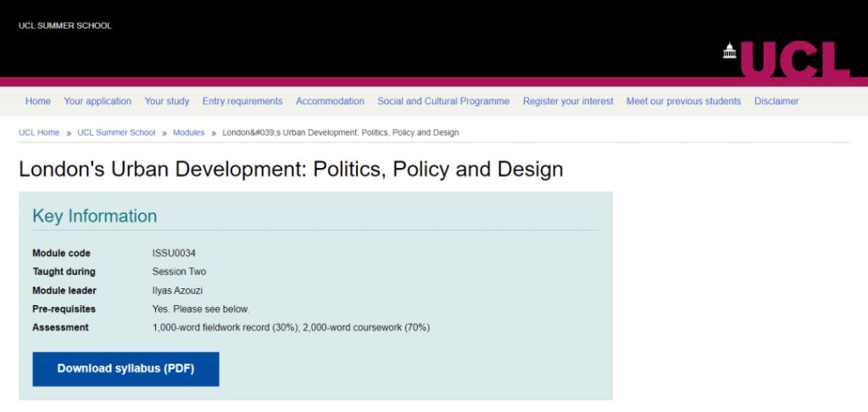
Task: Open Entry requirements page
Action: pyautogui.click(x=242, y=102)
